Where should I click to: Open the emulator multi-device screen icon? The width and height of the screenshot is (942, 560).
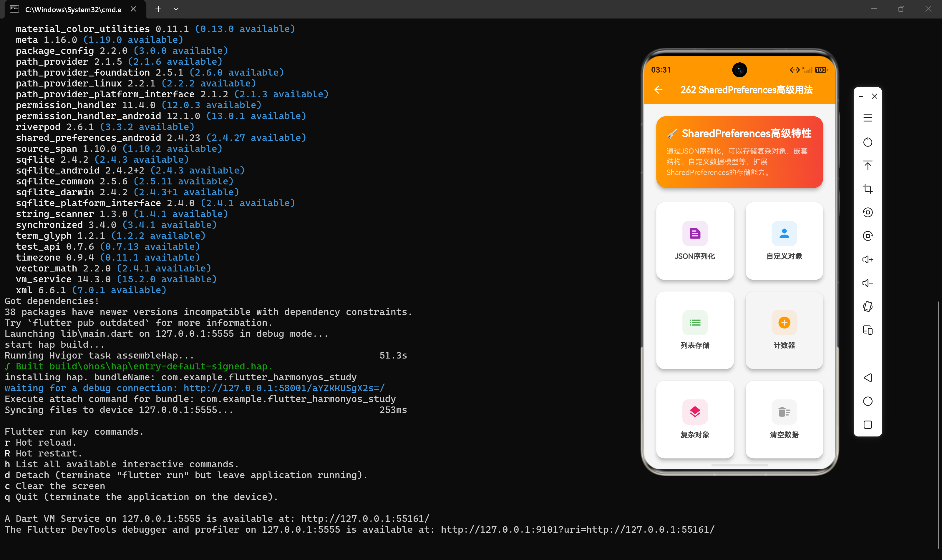[x=868, y=330]
